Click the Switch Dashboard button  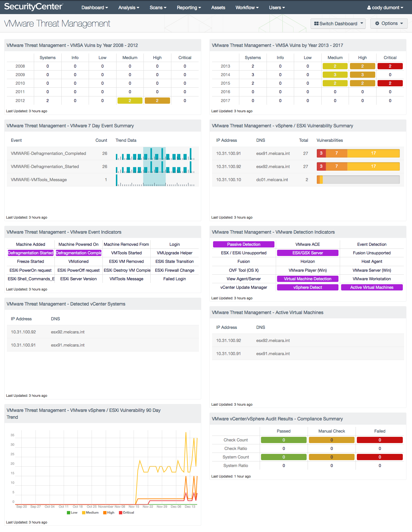click(338, 24)
